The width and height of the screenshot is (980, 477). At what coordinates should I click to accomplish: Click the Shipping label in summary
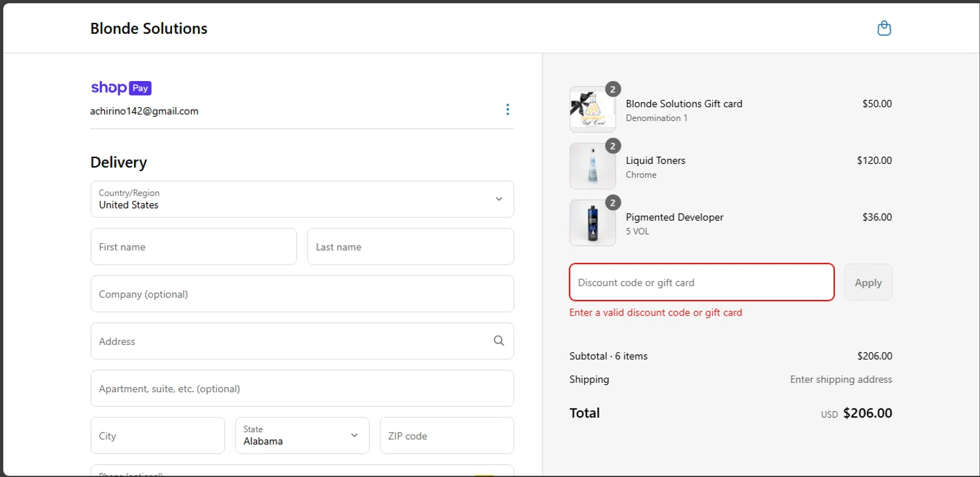point(589,380)
